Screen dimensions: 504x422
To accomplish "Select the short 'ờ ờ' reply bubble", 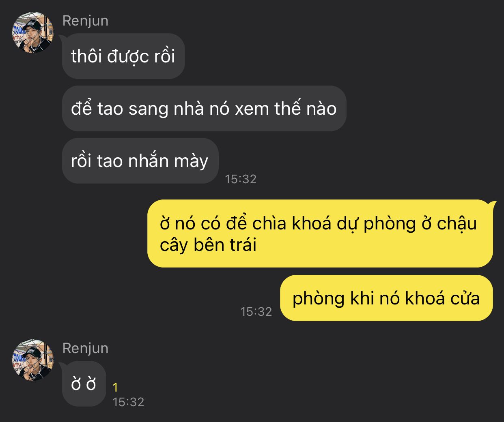I will (84, 383).
